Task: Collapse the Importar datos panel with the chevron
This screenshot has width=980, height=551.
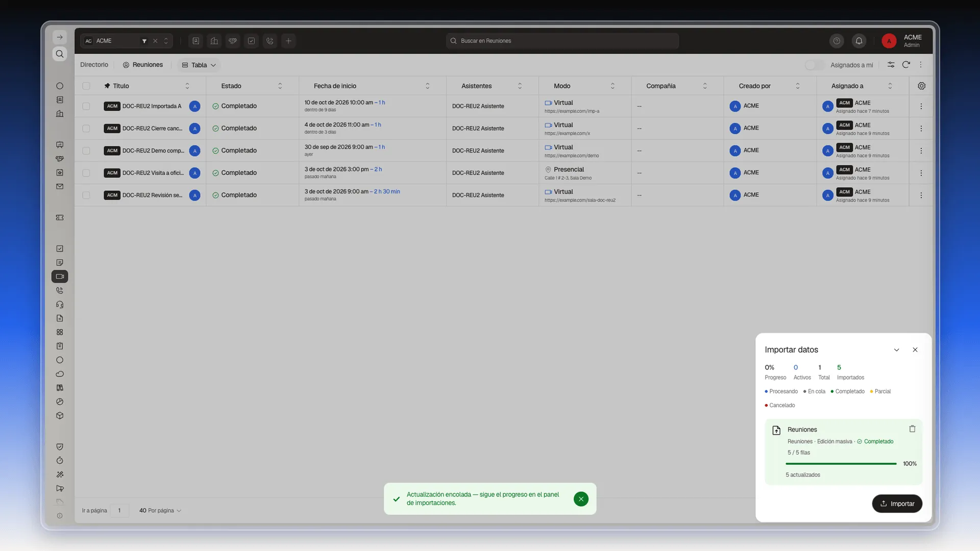Action: coord(896,350)
